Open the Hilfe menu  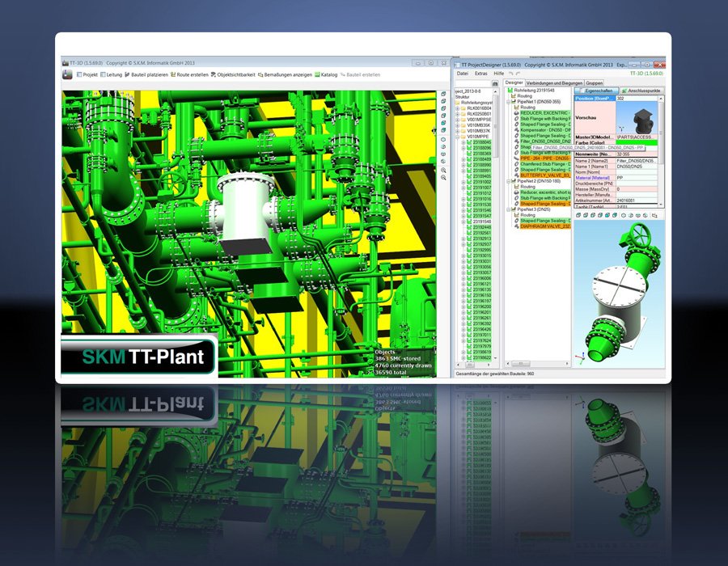point(498,74)
